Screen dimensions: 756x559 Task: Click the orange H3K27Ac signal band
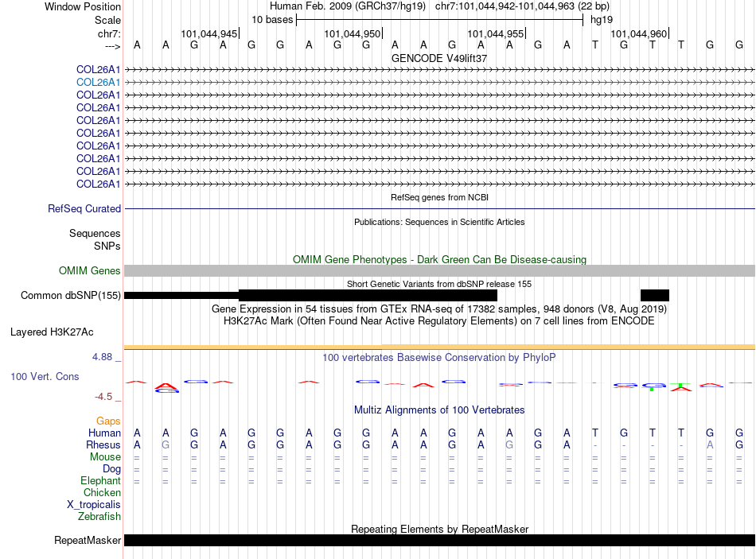pos(439,347)
